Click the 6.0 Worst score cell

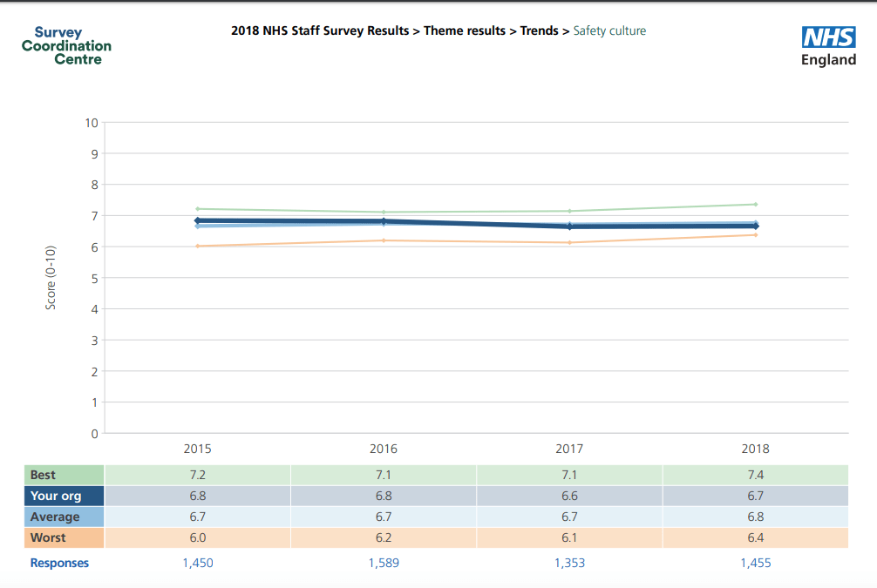point(198,537)
